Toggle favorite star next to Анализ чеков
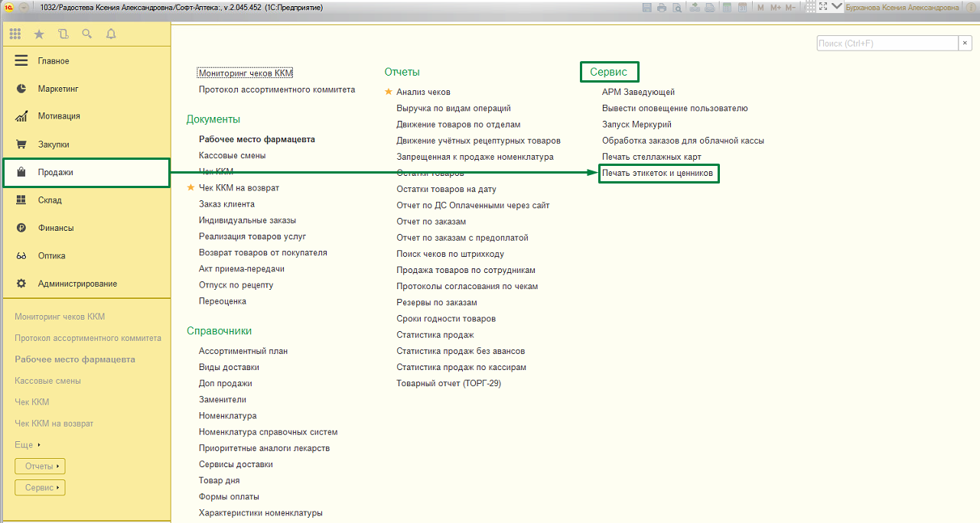This screenshot has height=523, width=980. point(389,92)
